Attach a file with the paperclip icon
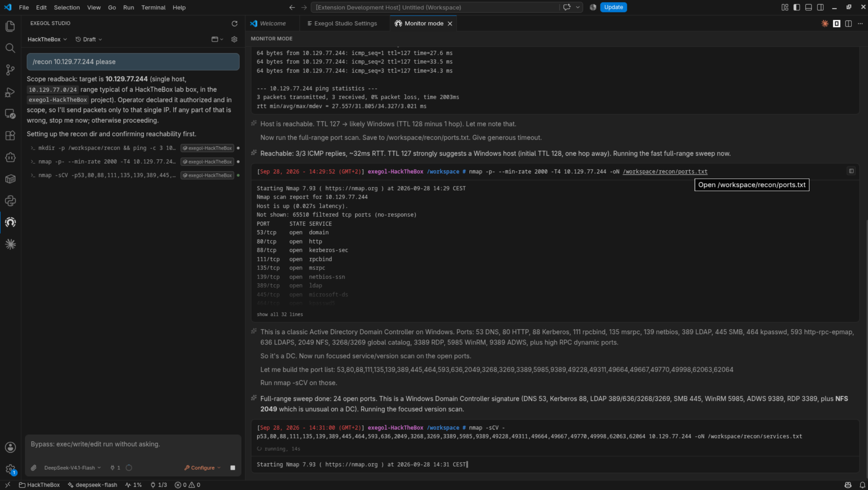 click(x=34, y=468)
